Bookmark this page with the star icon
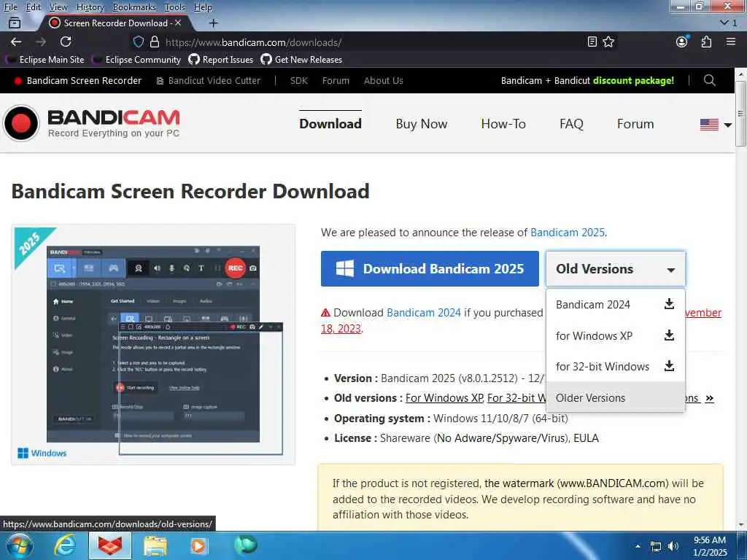This screenshot has height=560, width=747. (608, 42)
